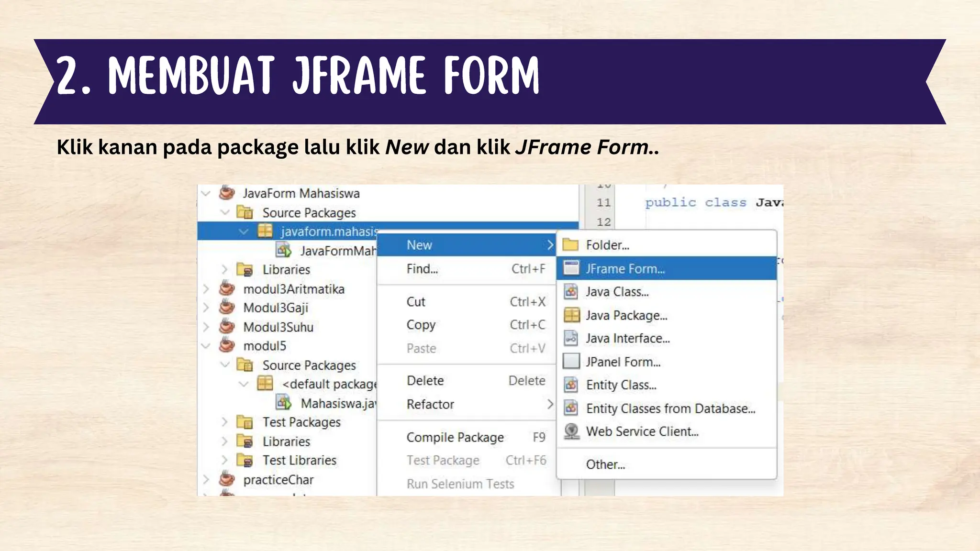Viewport: 980px width, 551px height.
Task: Collapse the default package node
Action: [x=244, y=384]
